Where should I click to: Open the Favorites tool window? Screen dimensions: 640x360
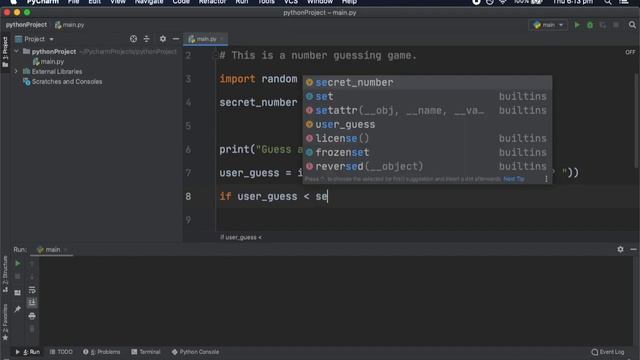tap(5, 322)
